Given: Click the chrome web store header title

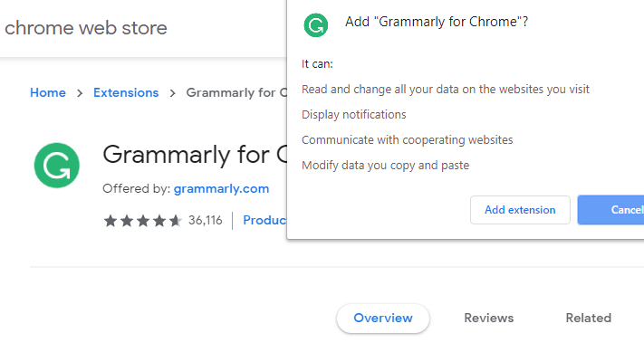Looking at the screenshot, I should point(86,28).
